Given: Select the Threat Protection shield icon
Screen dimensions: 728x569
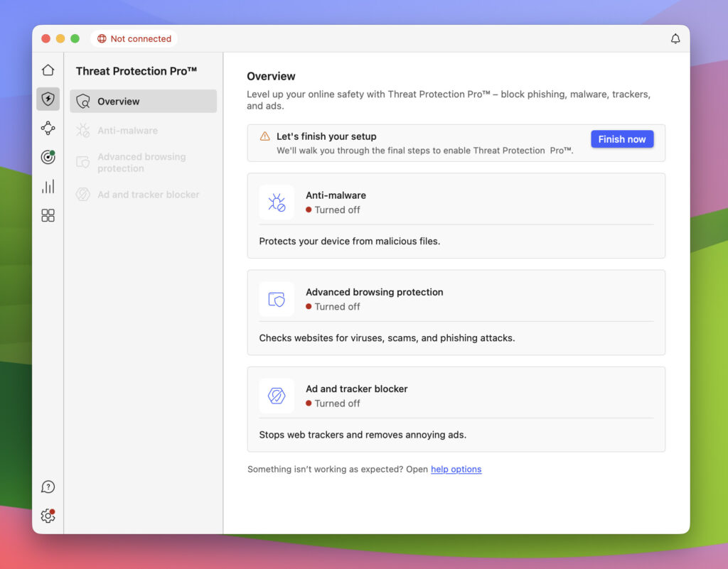Looking at the screenshot, I should coord(48,99).
